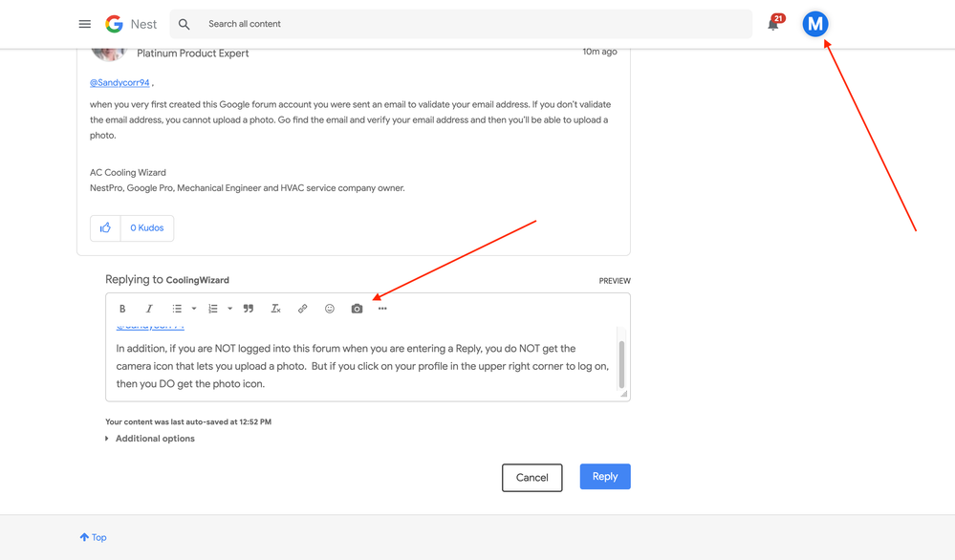Open bullet list style dropdown
The width and height of the screenshot is (955, 560).
click(x=194, y=309)
